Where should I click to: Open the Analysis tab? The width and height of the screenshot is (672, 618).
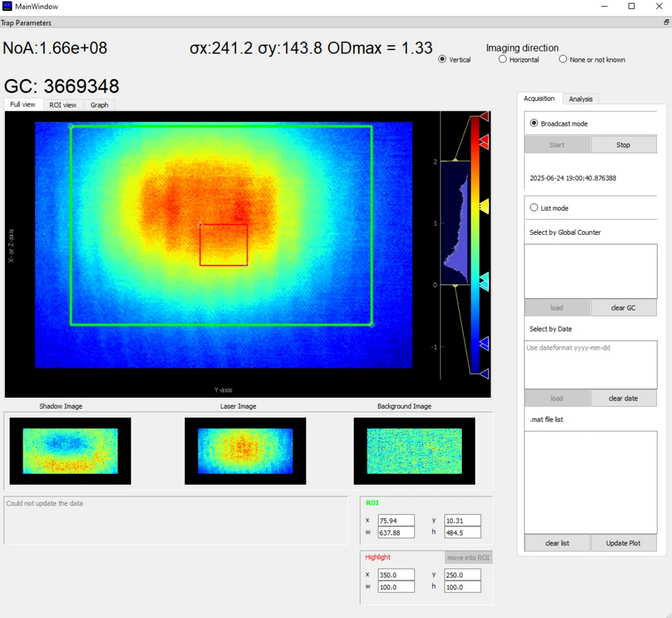click(581, 99)
